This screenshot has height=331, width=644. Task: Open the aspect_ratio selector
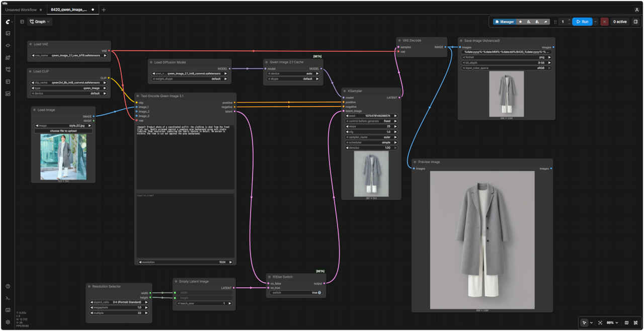click(x=119, y=302)
